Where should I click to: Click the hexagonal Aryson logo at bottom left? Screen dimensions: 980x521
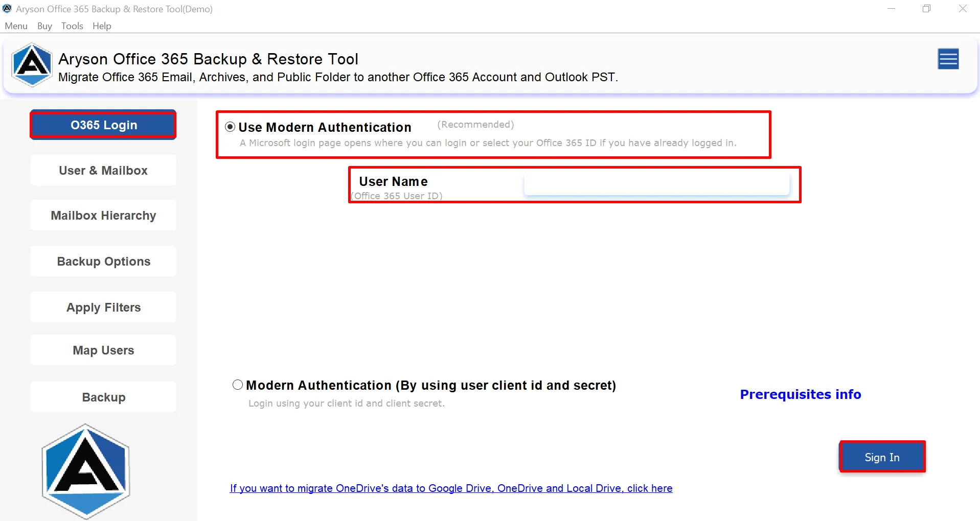[x=85, y=471]
